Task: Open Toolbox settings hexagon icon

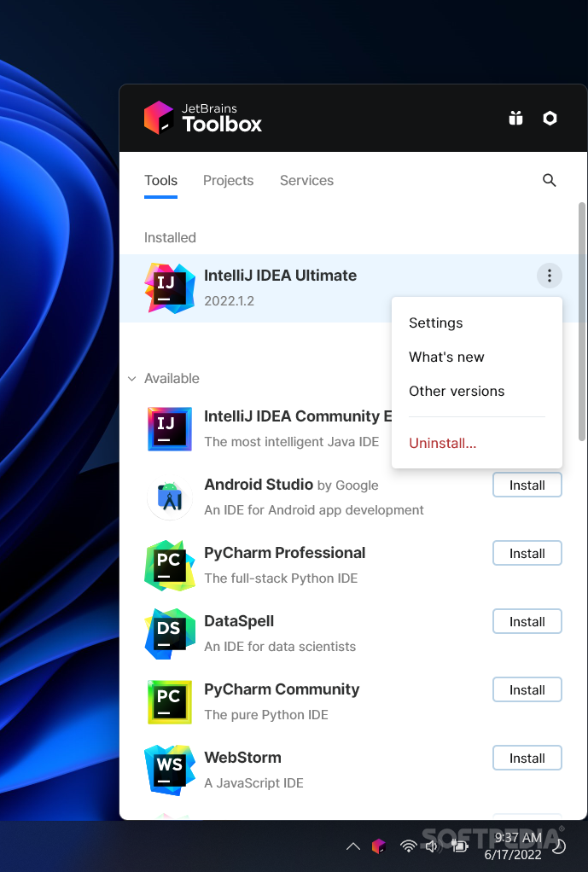Action: point(550,118)
